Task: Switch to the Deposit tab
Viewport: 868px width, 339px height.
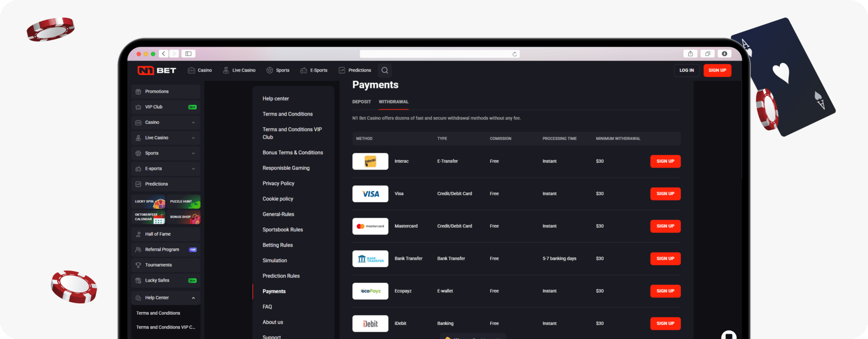Action: coord(362,102)
